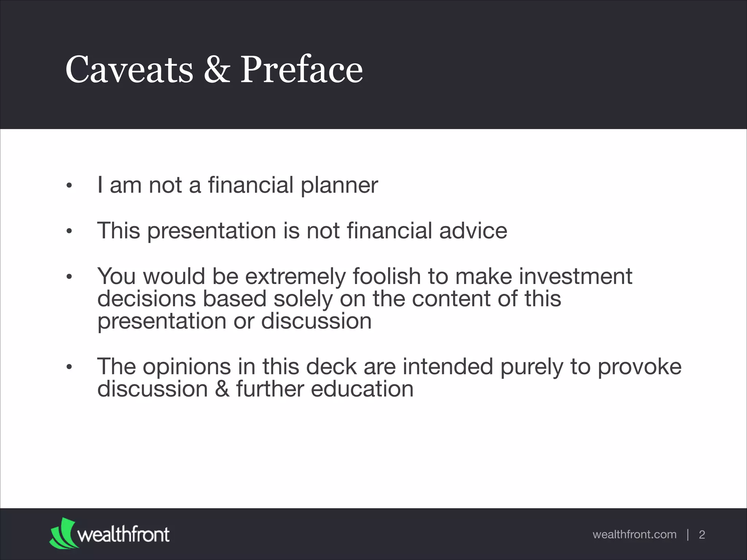Click the word "Preface" in the title

(301, 69)
